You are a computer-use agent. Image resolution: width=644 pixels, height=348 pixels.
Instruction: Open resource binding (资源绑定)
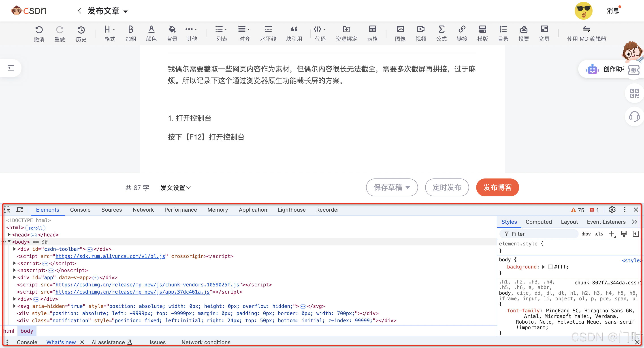click(346, 33)
